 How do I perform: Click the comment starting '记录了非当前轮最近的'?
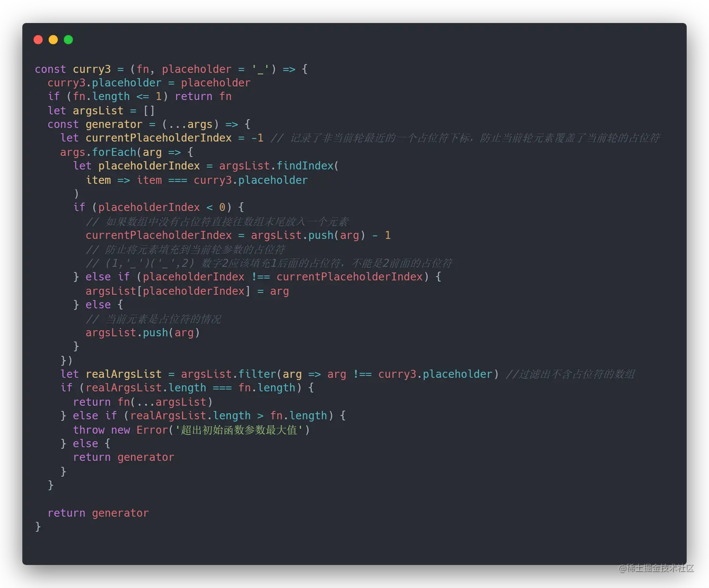[x=465, y=138]
